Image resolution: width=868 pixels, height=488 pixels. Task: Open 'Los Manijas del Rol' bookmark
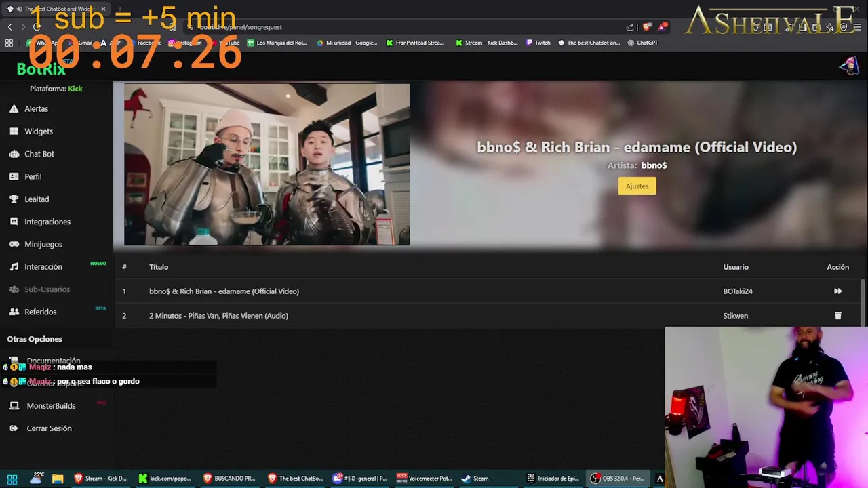[x=277, y=43]
